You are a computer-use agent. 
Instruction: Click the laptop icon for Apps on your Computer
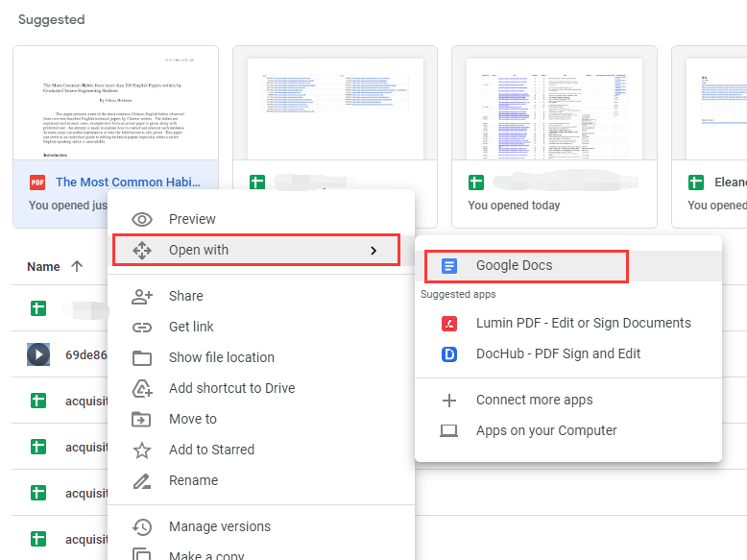pyautogui.click(x=448, y=431)
